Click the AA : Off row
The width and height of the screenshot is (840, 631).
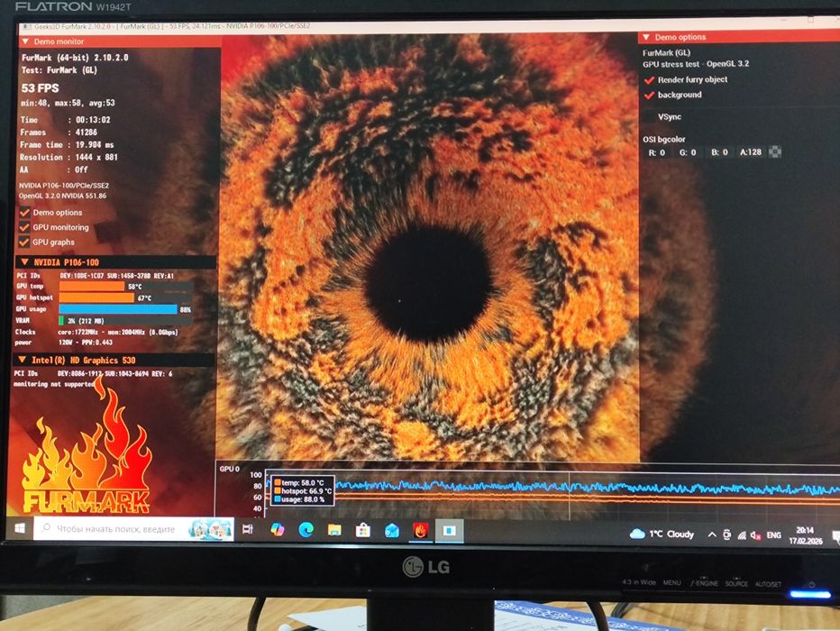(x=53, y=169)
